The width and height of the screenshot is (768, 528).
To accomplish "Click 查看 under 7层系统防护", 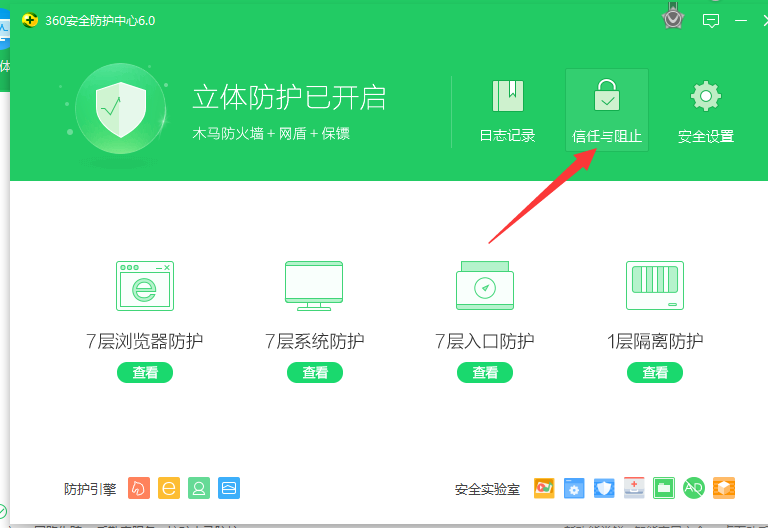I will tap(315, 372).
